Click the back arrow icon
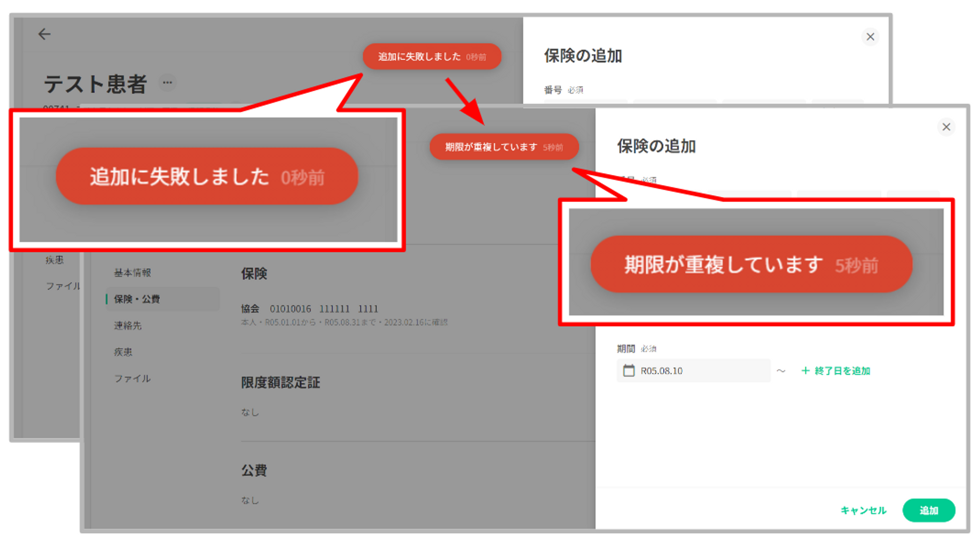Viewport: 980px width, 543px height. (45, 34)
